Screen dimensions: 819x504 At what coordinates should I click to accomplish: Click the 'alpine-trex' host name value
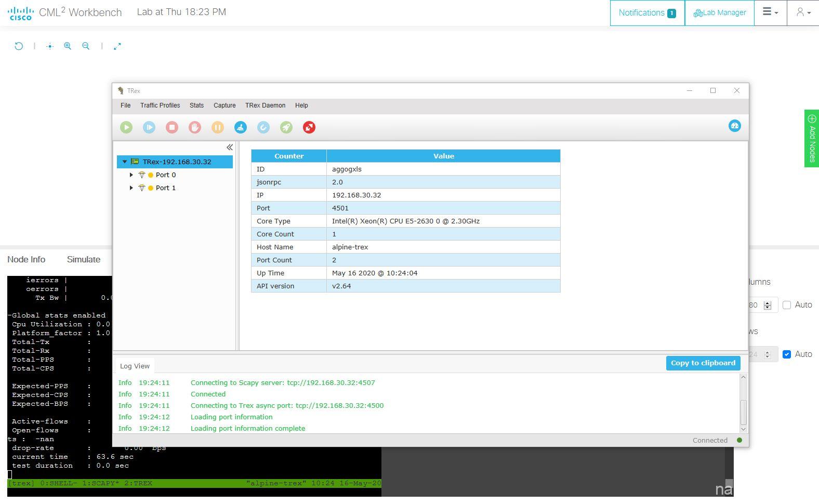pyautogui.click(x=350, y=247)
